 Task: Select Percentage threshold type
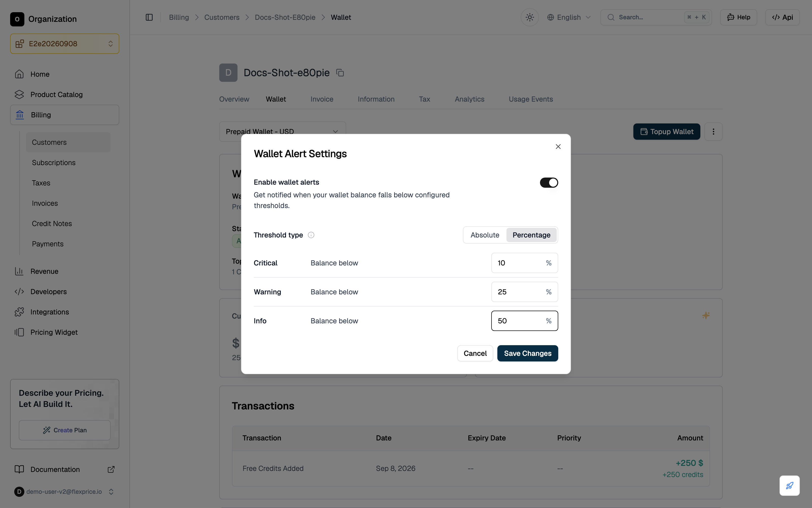click(531, 235)
